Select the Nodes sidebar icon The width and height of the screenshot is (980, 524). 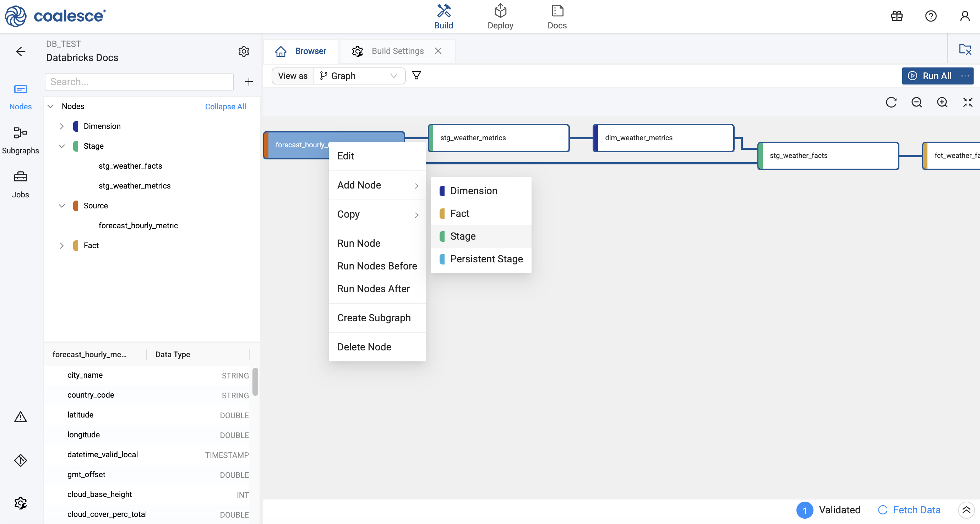(21, 97)
